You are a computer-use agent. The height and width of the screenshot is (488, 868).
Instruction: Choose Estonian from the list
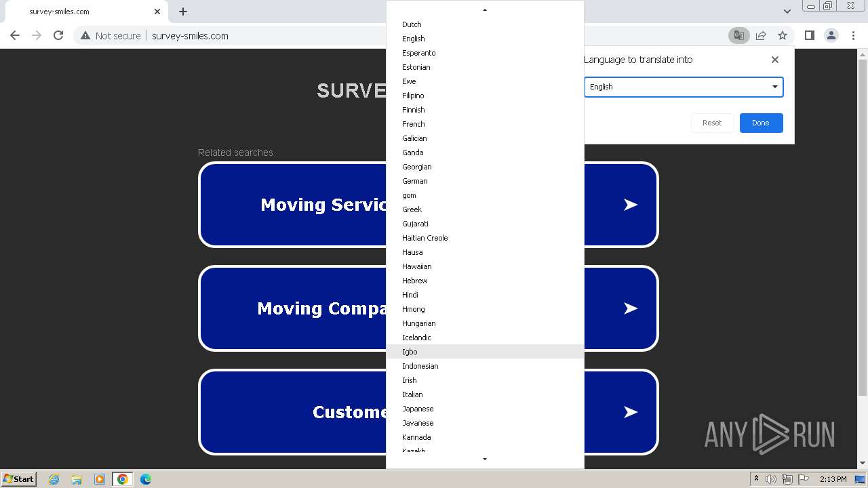point(485,67)
